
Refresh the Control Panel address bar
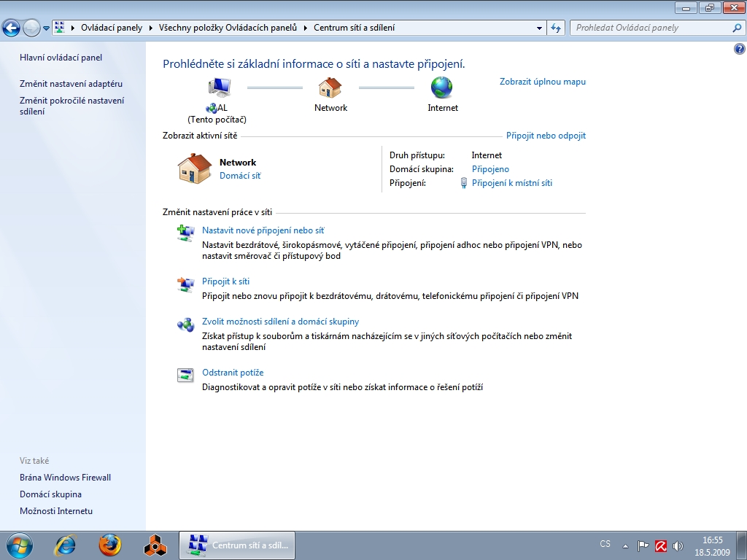556,28
